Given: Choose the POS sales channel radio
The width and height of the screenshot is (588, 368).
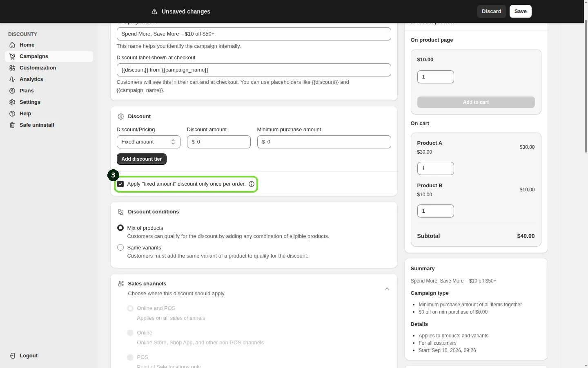Looking at the screenshot, I should [130, 357].
